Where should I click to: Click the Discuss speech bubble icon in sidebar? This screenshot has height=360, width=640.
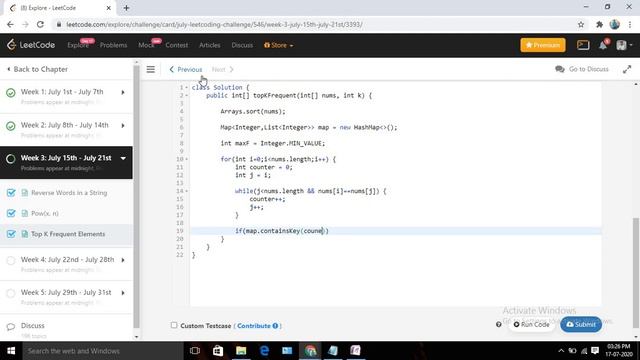pos(11,327)
